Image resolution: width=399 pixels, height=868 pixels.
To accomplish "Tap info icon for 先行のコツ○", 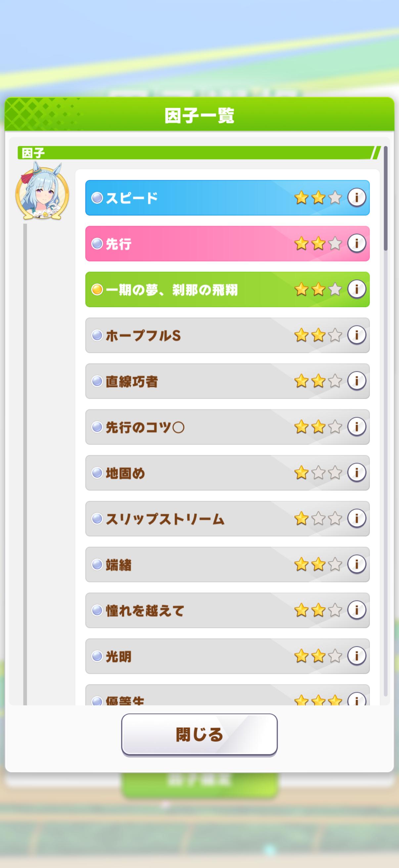I will 356,427.
